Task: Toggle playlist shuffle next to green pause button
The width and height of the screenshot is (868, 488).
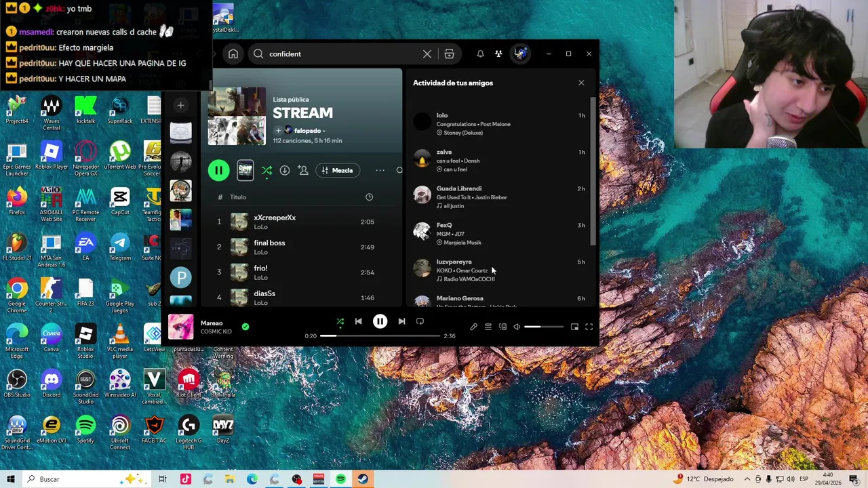Action: pos(267,171)
